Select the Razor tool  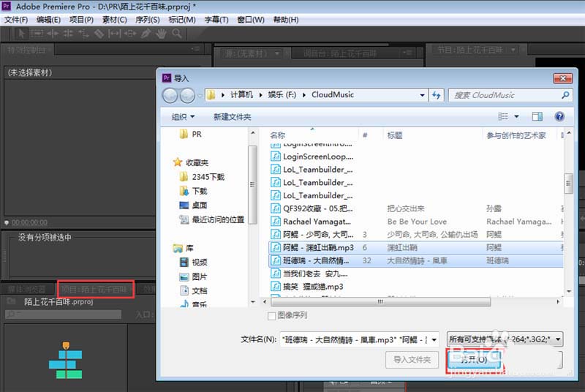click(x=99, y=34)
